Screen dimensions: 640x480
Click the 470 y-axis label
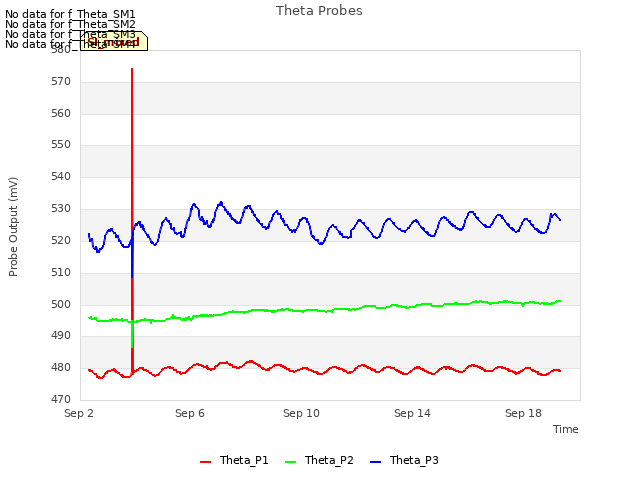(61, 399)
